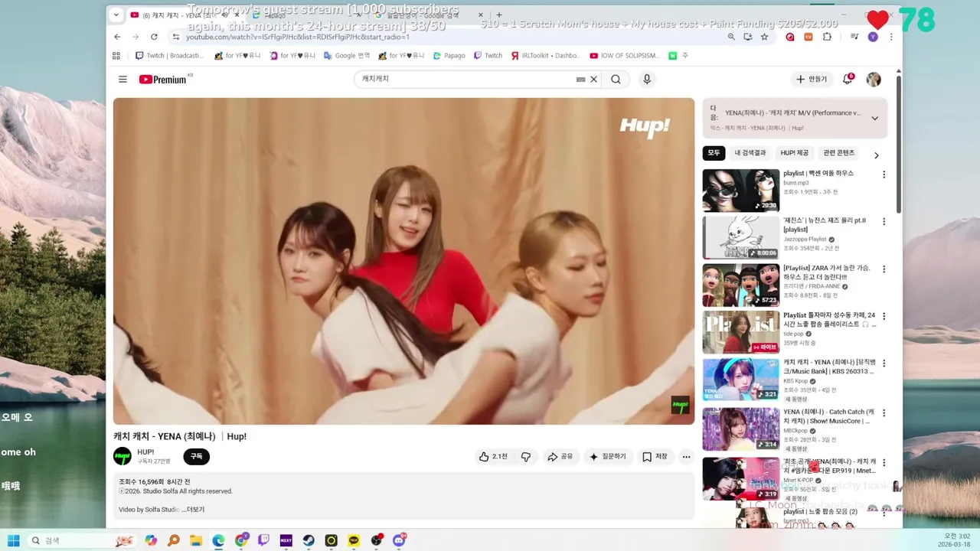Open the YouTube hamburger guide menu
Image resolution: width=980 pixels, height=551 pixels.
(x=122, y=80)
